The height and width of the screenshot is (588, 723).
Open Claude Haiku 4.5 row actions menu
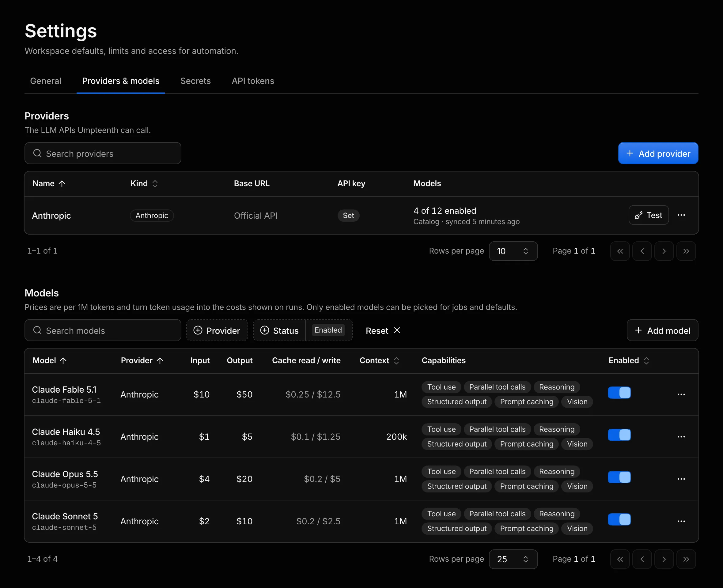tap(681, 437)
